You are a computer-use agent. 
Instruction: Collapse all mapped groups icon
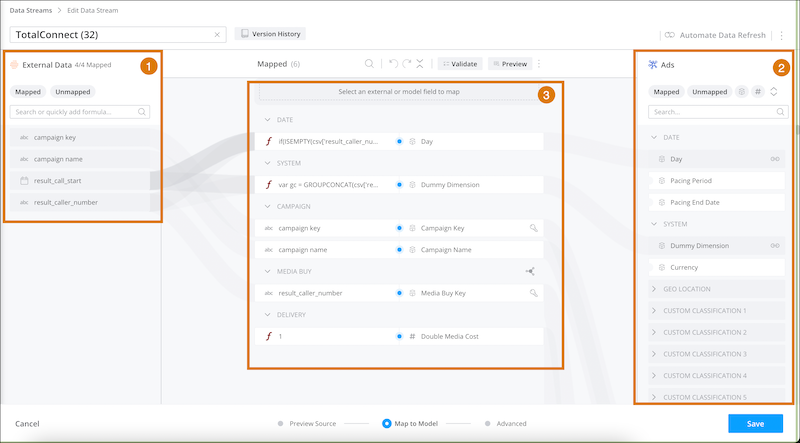point(419,64)
